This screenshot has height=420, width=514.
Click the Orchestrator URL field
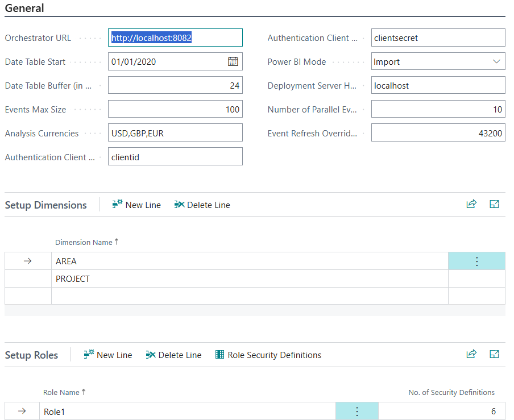coord(175,38)
